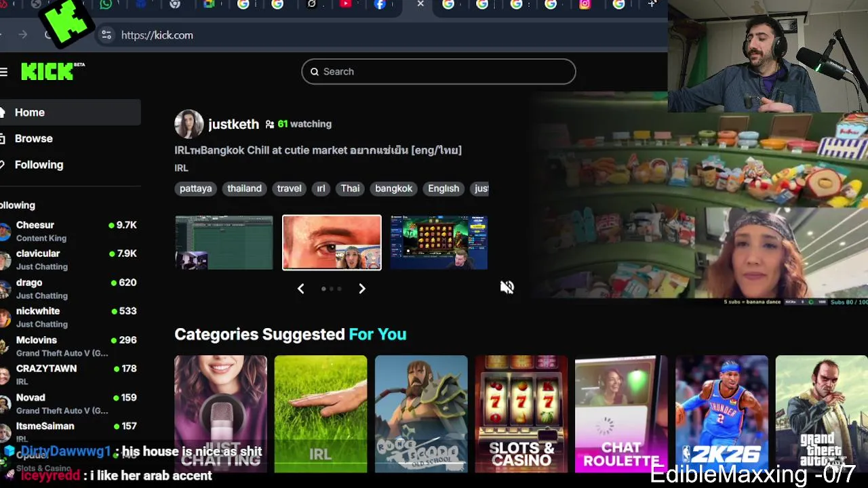Open clavicular channel in following list
The image size is (868, 488).
pos(70,260)
